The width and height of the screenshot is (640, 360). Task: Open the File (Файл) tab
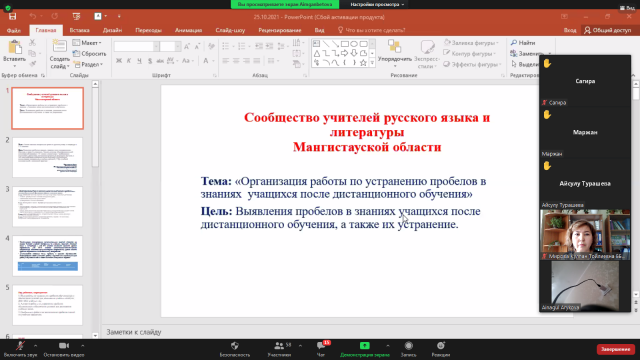coord(14,30)
